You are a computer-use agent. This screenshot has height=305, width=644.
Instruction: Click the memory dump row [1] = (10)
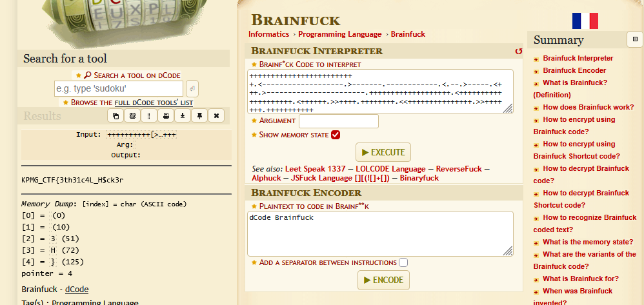tap(46, 227)
